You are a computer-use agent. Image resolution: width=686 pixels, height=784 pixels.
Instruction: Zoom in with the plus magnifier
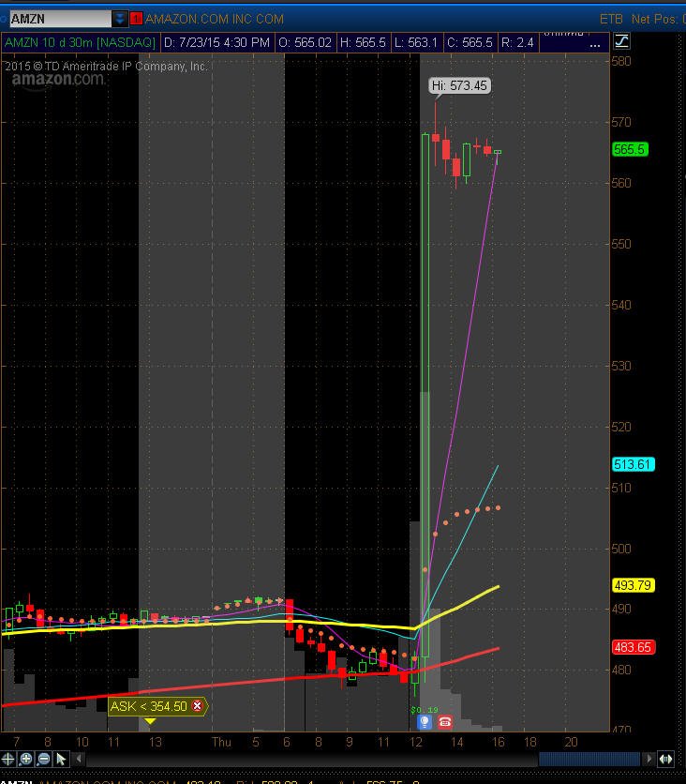click(25, 759)
